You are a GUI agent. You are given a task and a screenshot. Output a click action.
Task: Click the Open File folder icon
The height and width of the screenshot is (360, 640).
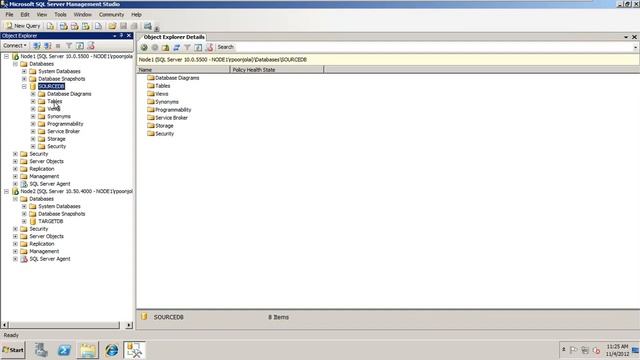point(112,26)
